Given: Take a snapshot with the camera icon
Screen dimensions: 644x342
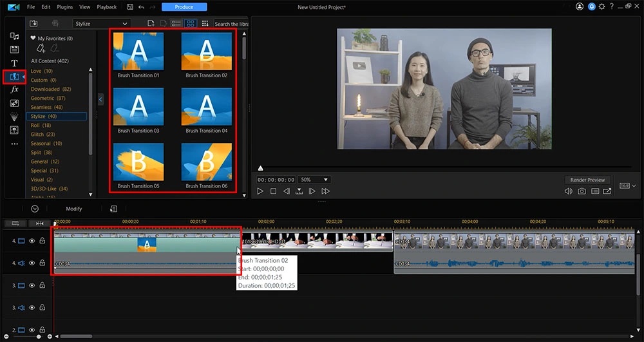Looking at the screenshot, I should click(582, 191).
